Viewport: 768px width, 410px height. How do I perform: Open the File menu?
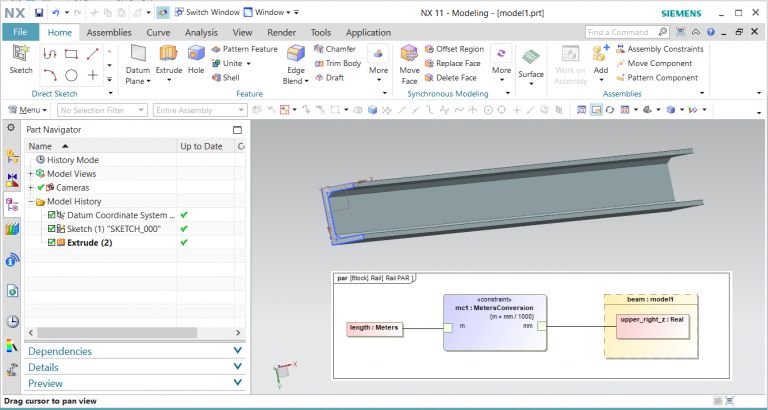point(20,32)
